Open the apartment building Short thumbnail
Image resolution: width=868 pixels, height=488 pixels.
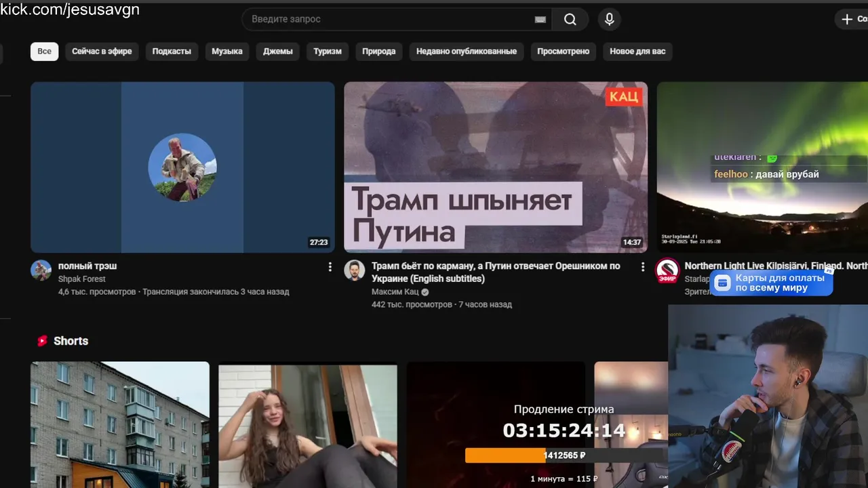tap(120, 424)
